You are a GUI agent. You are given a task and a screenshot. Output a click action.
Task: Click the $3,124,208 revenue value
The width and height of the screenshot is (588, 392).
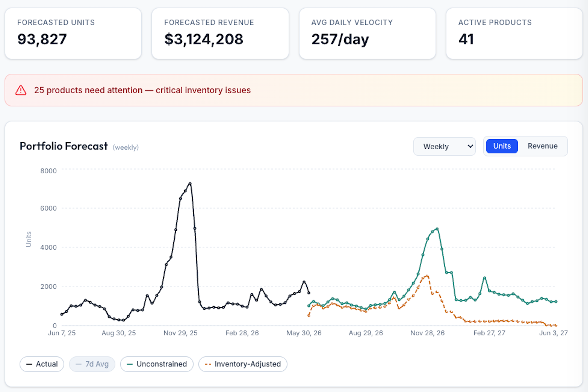(204, 39)
